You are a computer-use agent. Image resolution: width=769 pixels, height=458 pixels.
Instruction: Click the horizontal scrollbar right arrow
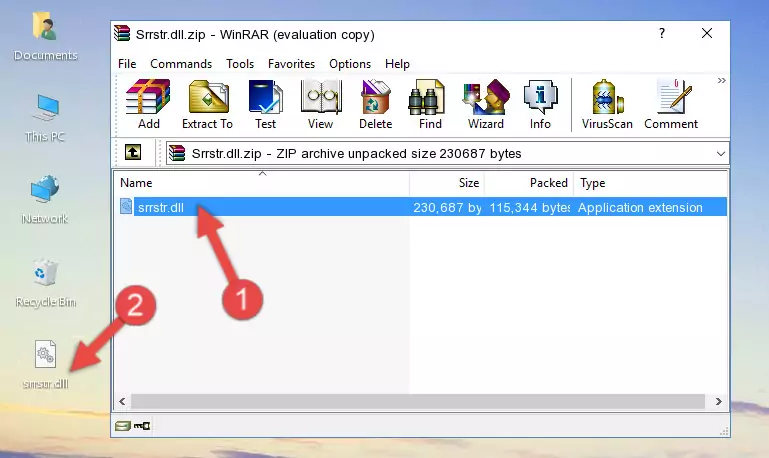pyautogui.click(x=718, y=402)
